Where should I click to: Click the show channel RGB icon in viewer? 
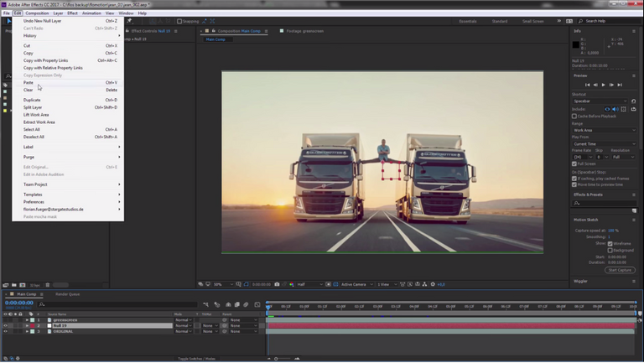click(292, 284)
